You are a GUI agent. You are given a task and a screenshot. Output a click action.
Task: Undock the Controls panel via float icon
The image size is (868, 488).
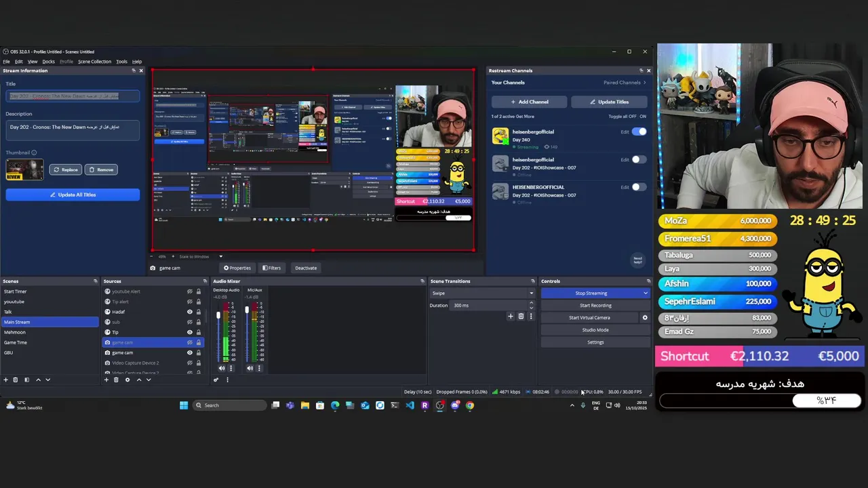click(648, 281)
